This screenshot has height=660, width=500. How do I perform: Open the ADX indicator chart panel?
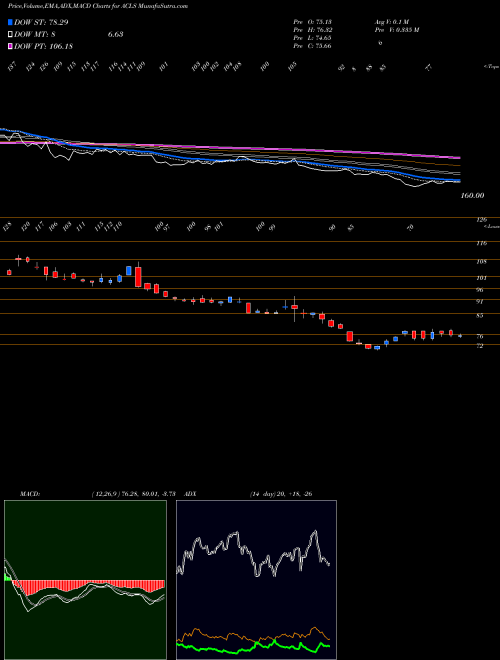(x=256, y=580)
